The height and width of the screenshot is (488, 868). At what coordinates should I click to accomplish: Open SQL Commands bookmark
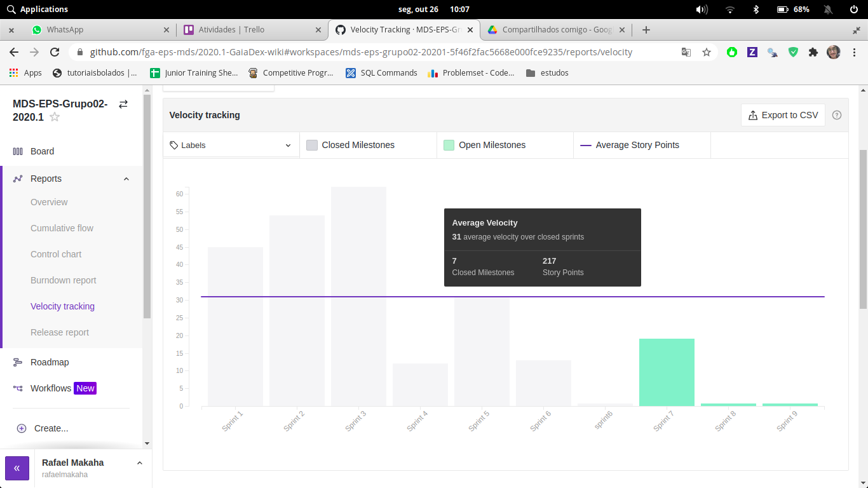click(x=381, y=73)
